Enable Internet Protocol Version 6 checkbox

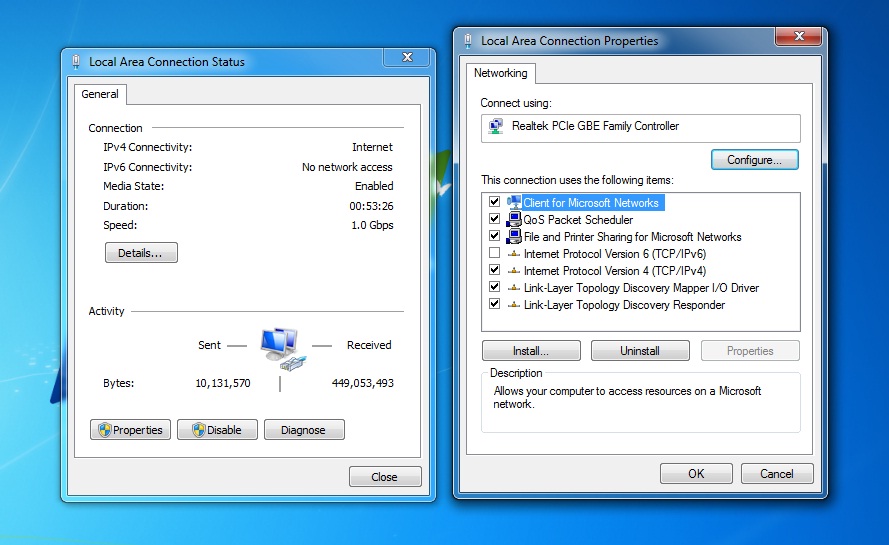494,253
